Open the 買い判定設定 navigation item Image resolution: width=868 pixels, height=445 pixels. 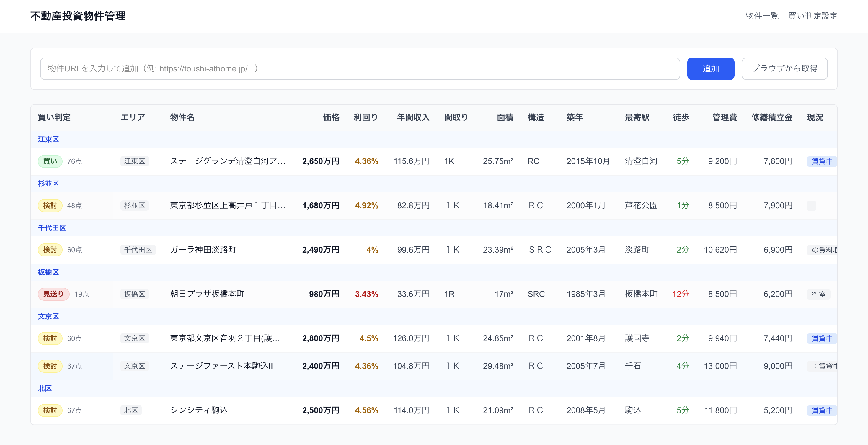[812, 16]
